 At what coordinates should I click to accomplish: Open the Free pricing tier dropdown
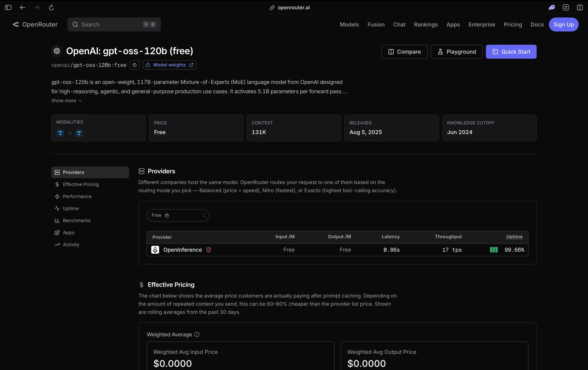tap(178, 215)
